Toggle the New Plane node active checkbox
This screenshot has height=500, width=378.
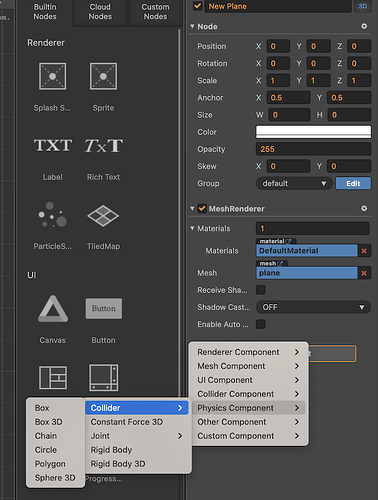click(x=198, y=6)
